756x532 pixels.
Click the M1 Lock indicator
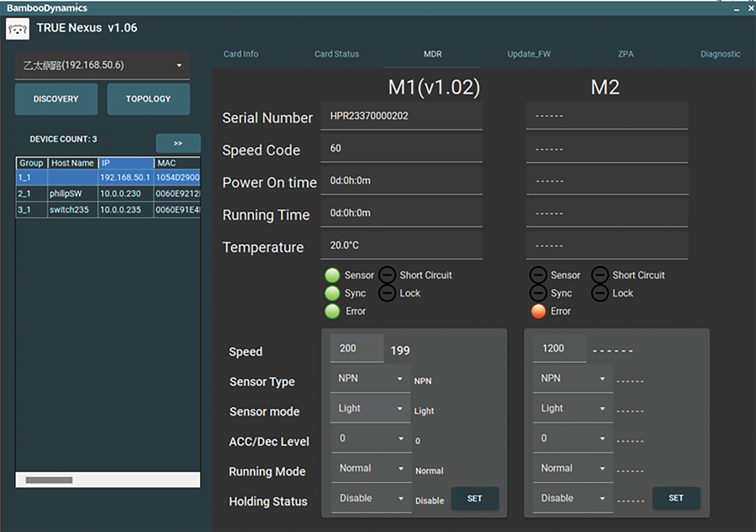coord(387,293)
